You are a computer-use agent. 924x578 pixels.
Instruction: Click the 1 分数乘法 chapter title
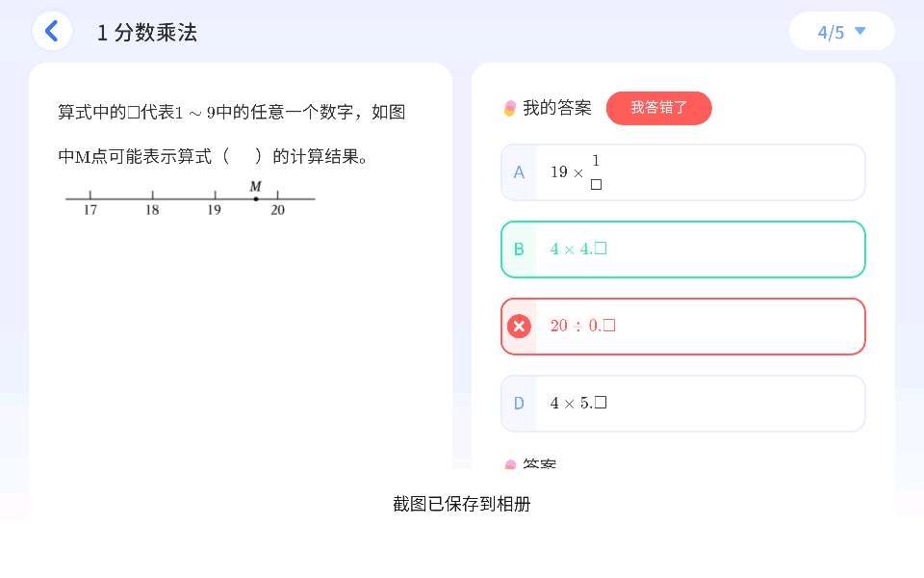[x=147, y=32]
